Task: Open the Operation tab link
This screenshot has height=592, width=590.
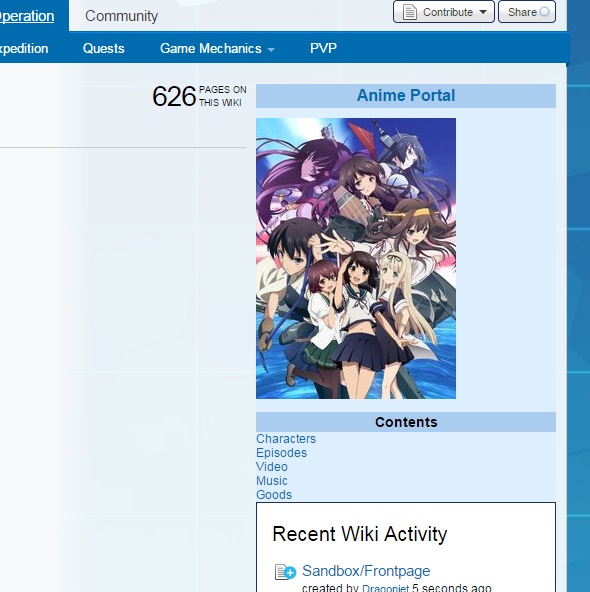Action: coord(26,16)
